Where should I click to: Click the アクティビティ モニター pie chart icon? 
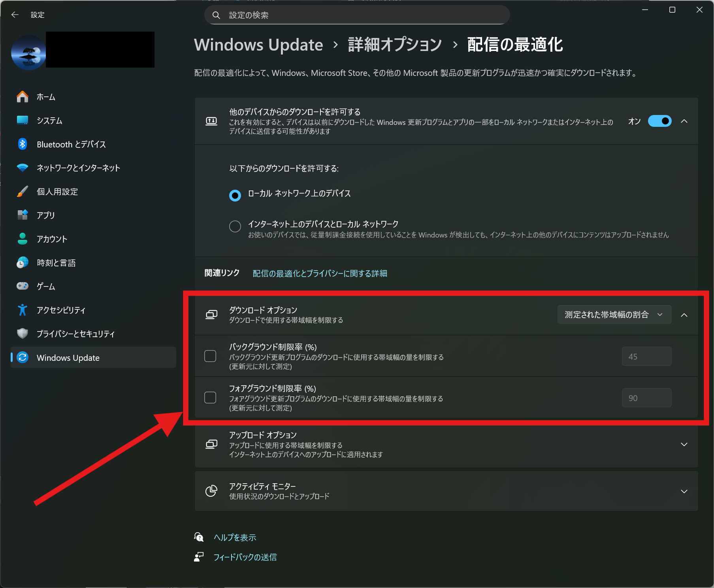pos(211,491)
